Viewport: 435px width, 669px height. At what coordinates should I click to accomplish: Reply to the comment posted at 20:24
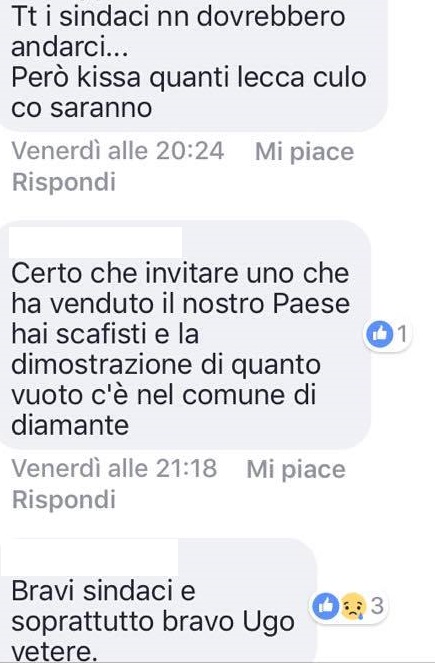[x=64, y=182]
